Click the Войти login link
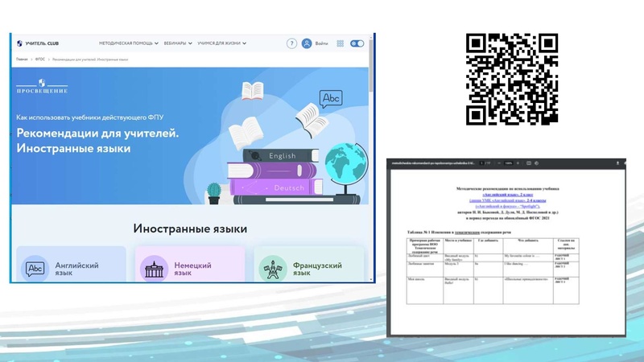This screenshot has width=644, height=362. (321, 43)
